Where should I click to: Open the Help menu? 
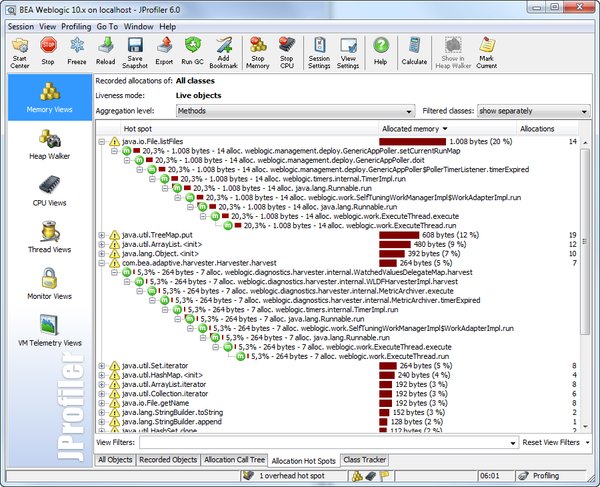tap(168, 26)
